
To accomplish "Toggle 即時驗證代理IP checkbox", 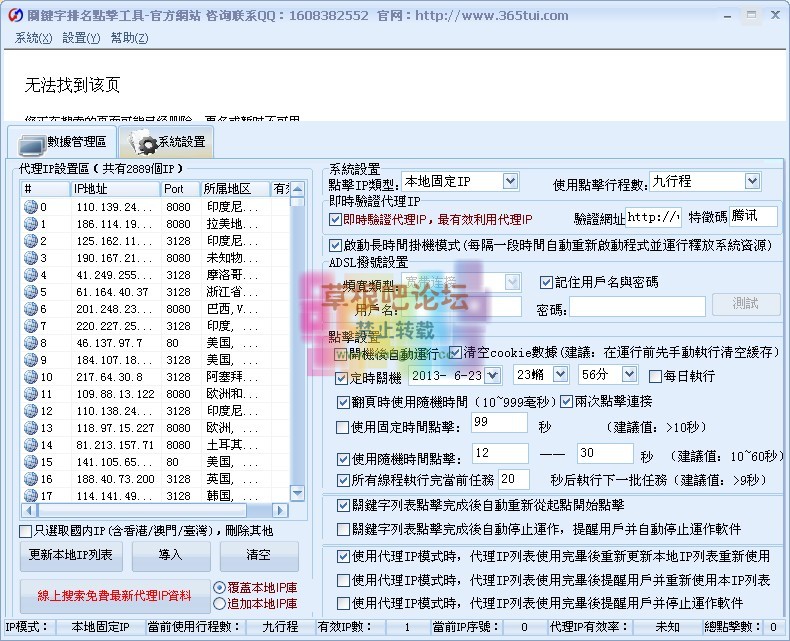I will pos(335,220).
